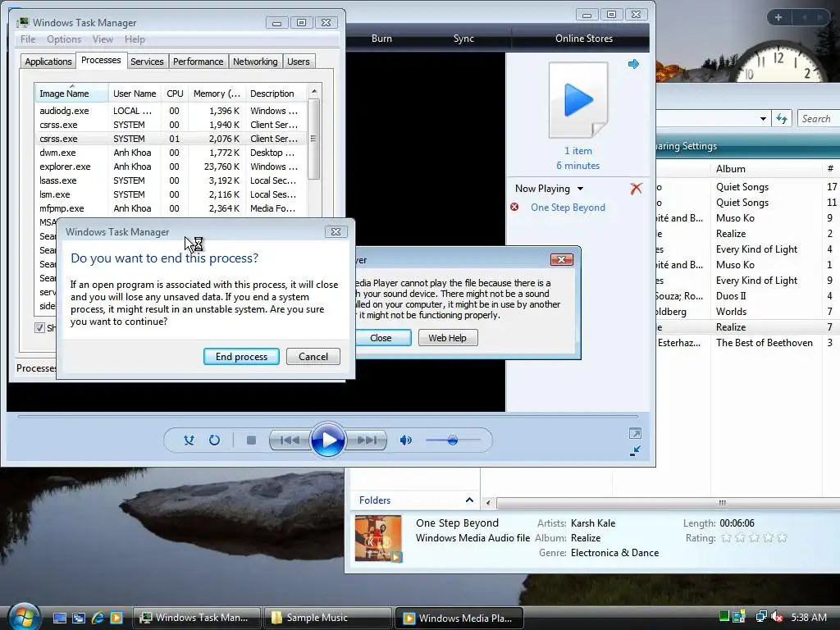Image resolution: width=840 pixels, height=630 pixels.
Task: Click the Search box in Explorer window
Action: click(818, 119)
